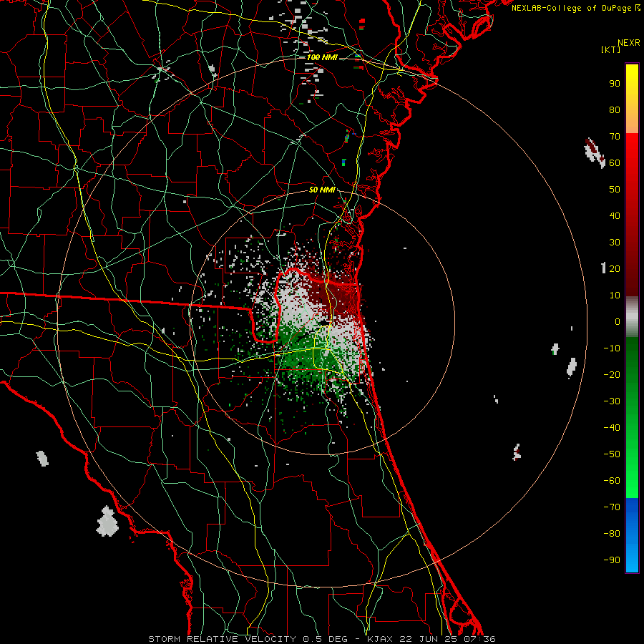Click the positive 50 scale value
This screenshot has height=644, width=644.
tap(615, 190)
